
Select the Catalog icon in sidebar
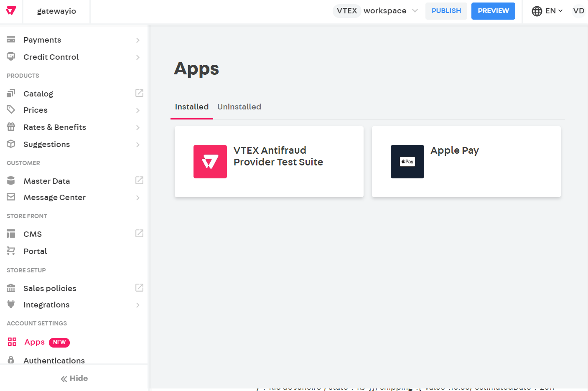coord(11,93)
